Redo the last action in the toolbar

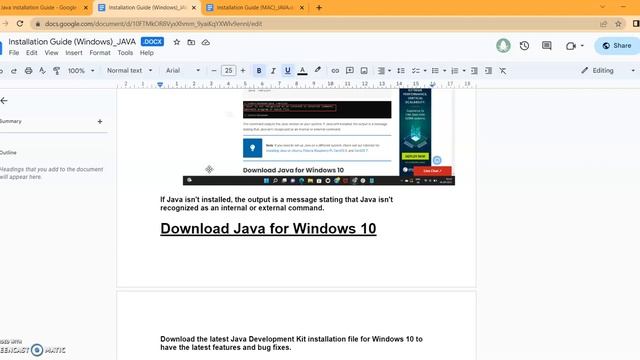tap(14, 71)
